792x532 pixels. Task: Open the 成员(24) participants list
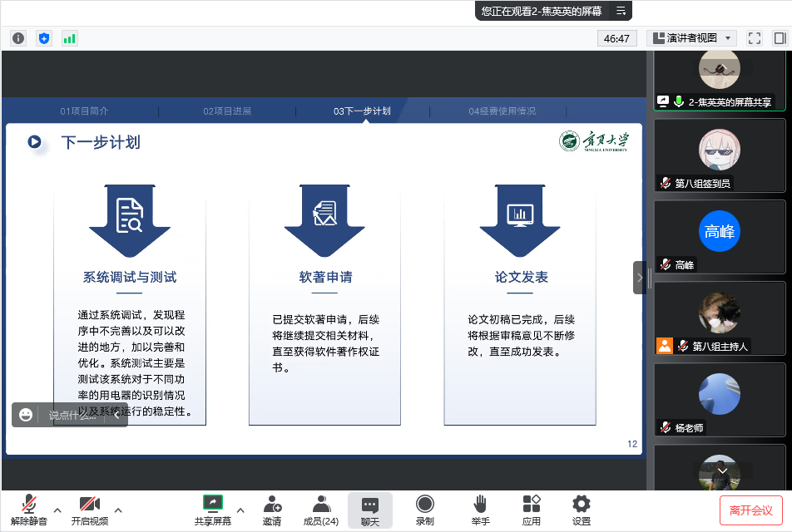point(321,510)
